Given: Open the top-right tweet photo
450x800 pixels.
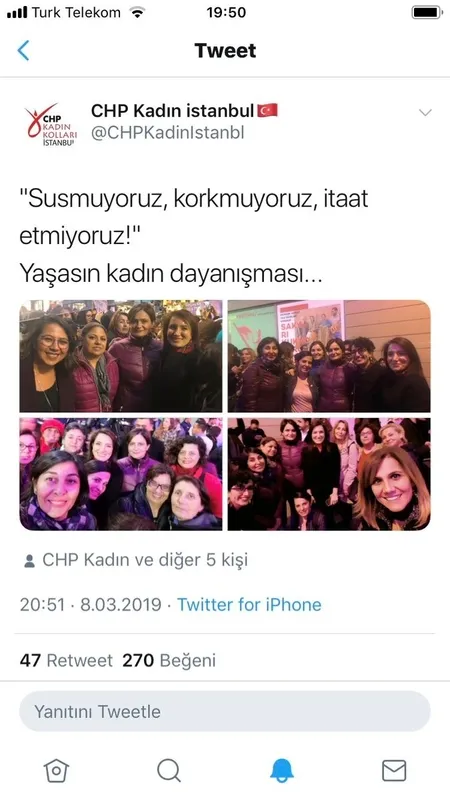Looking at the screenshot, I should [329, 356].
